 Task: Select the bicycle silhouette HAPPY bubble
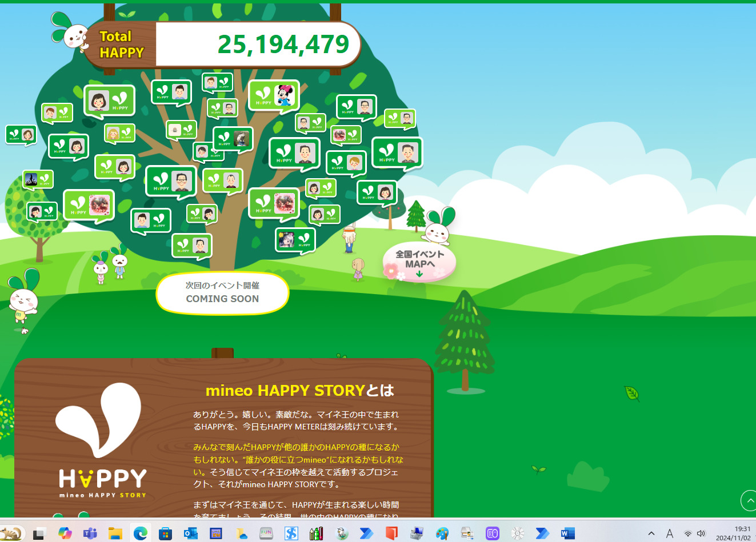[x=38, y=179]
